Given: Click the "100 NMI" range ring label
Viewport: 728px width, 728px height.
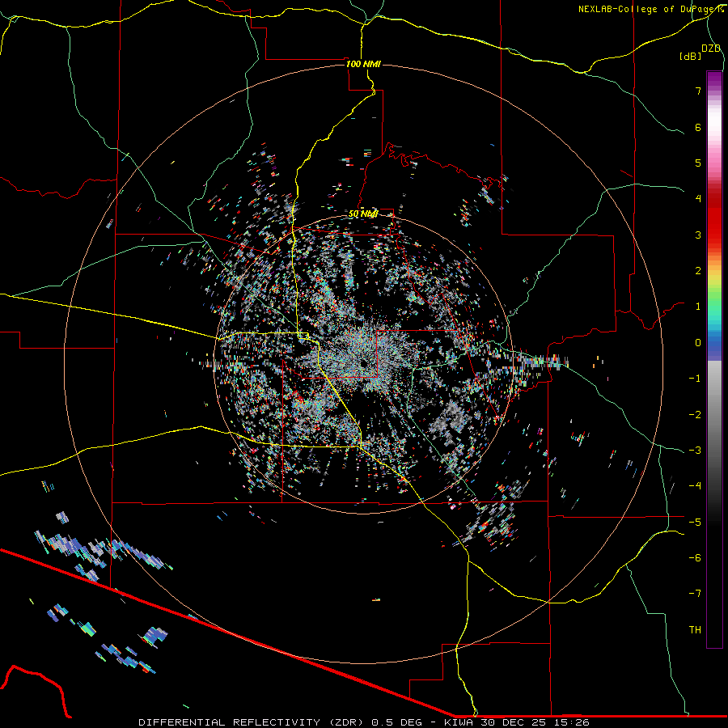Looking at the screenshot, I should click(x=363, y=64).
